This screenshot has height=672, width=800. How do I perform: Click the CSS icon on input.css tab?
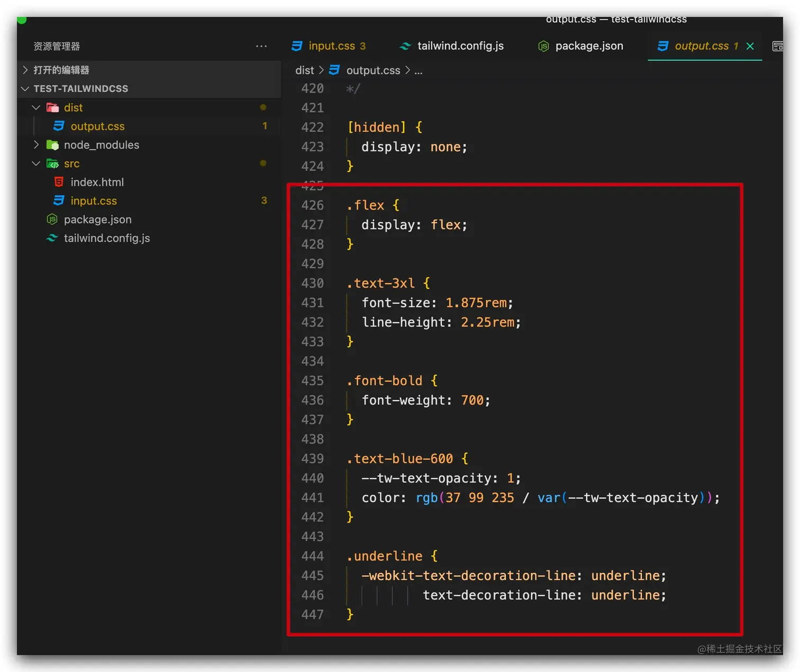pyautogui.click(x=296, y=46)
